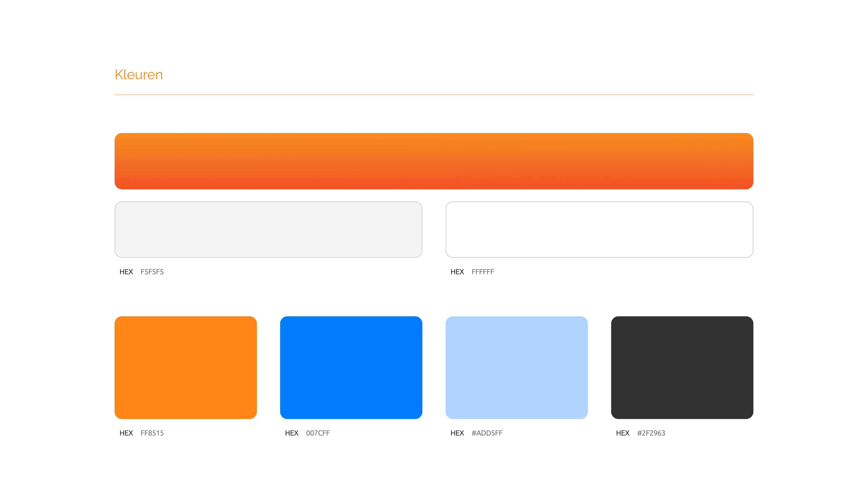Click HEX label under bright blue swatch
This screenshot has height=488, width=868.
click(291, 433)
